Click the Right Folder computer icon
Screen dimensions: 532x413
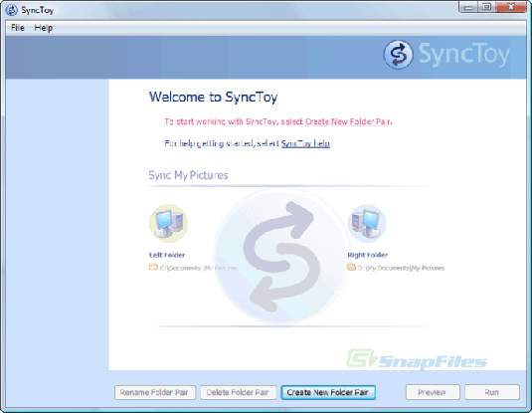point(367,224)
